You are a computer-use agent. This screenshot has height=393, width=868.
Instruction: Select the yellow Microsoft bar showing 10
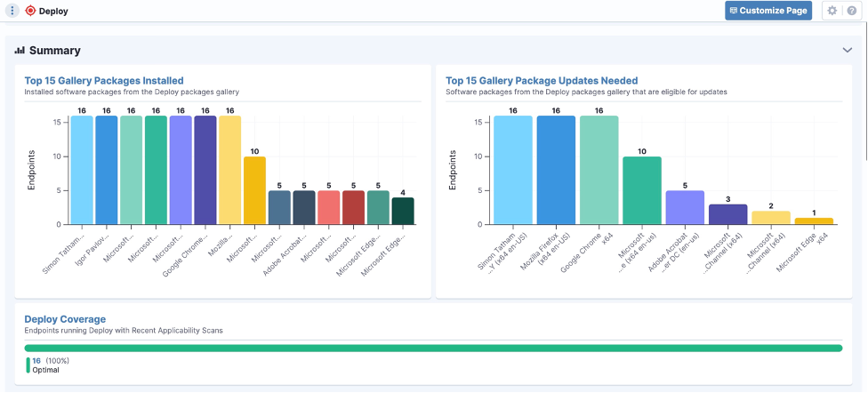pos(254,190)
